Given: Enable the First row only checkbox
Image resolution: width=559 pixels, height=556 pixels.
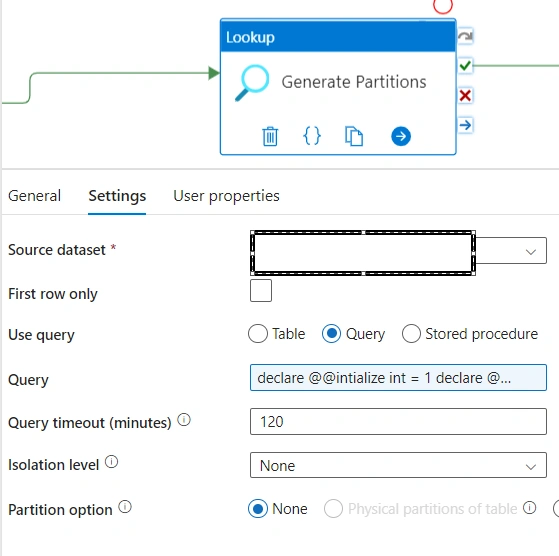Looking at the screenshot, I should 261,290.
